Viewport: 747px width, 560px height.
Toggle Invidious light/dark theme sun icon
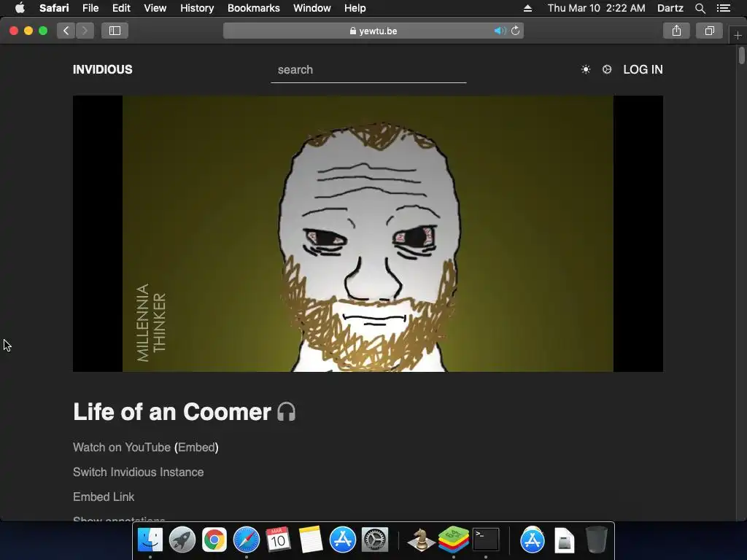pos(586,69)
